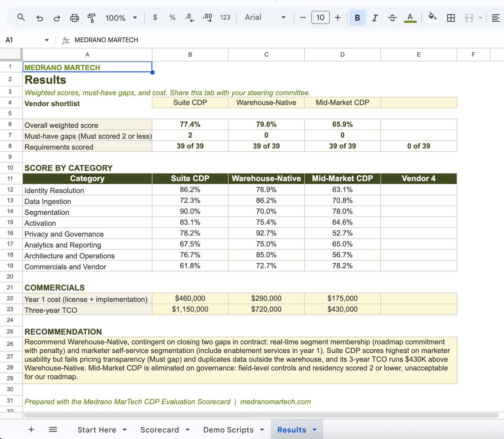Apply percent format
This screenshot has height=439, width=504.
(172, 17)
